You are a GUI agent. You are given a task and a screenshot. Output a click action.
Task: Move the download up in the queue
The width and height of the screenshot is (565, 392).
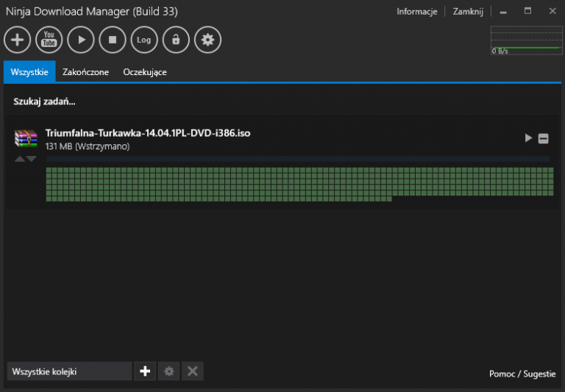20,159
